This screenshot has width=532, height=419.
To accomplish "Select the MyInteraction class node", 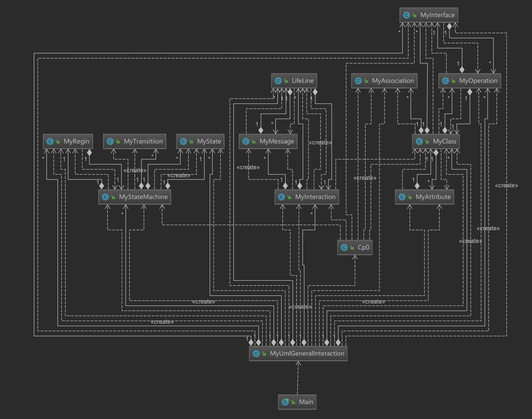I will pyautogui.click(x=315, y=197).
